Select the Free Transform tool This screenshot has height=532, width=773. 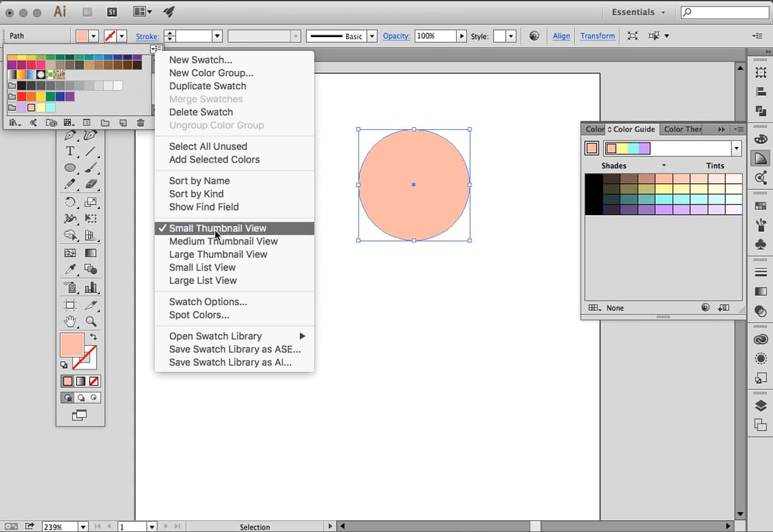coord(90,219)
